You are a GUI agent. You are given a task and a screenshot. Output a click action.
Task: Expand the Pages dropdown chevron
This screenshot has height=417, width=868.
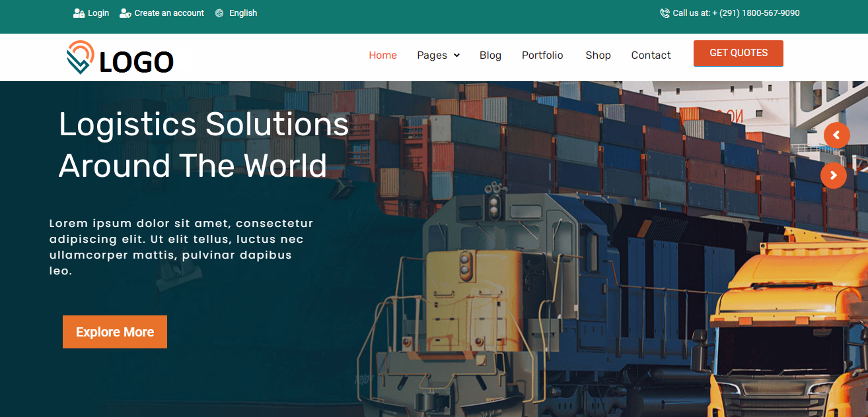[456, 55]
